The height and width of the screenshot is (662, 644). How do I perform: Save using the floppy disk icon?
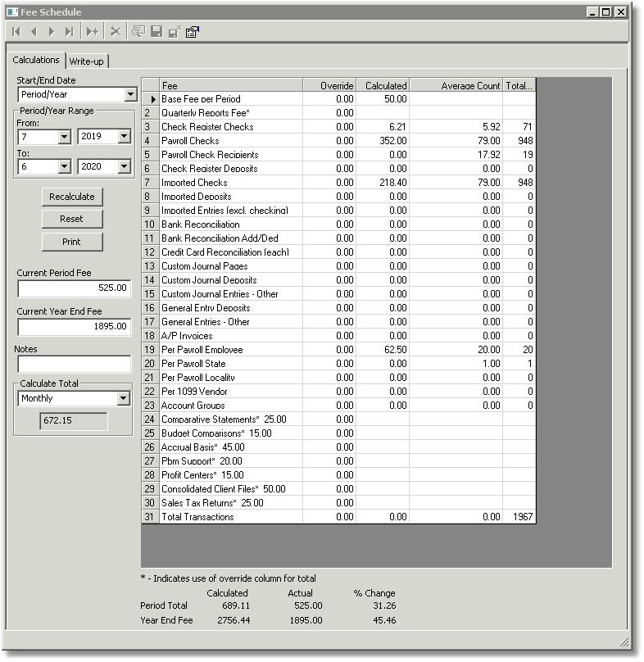click(x=156, y=32)
